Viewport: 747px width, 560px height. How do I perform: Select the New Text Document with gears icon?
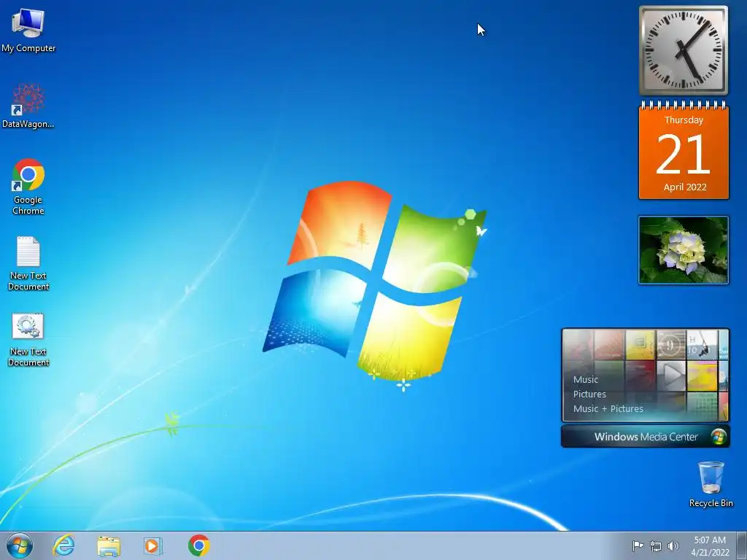(28, 340)
